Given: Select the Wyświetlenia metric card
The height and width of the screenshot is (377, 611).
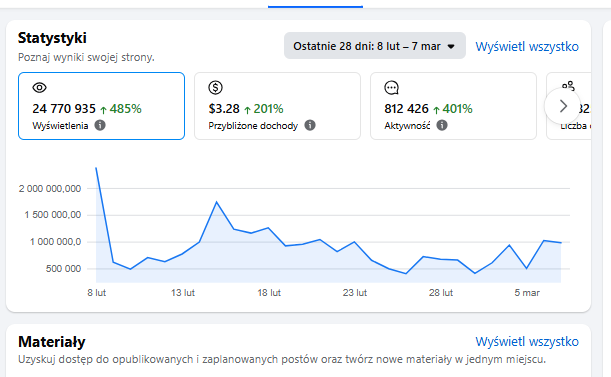Looking at the screenshot, I should pyautogui.click(x=101, y=106).
